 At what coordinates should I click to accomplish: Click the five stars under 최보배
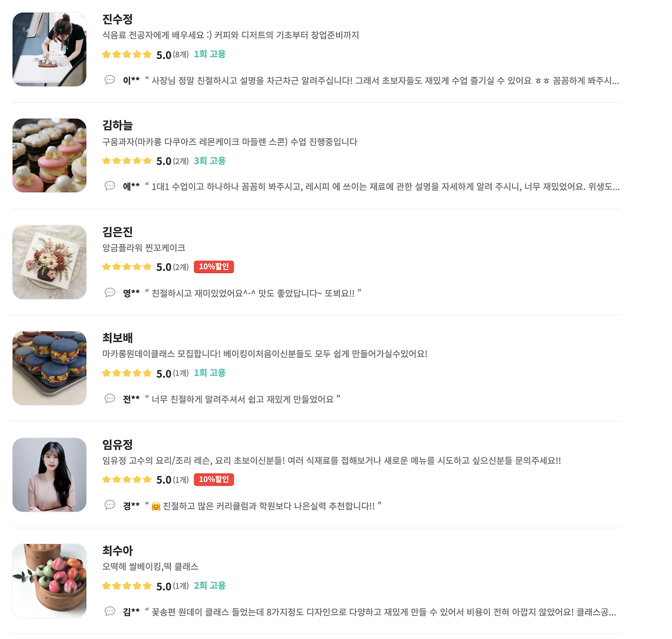(x=127, y=373)
